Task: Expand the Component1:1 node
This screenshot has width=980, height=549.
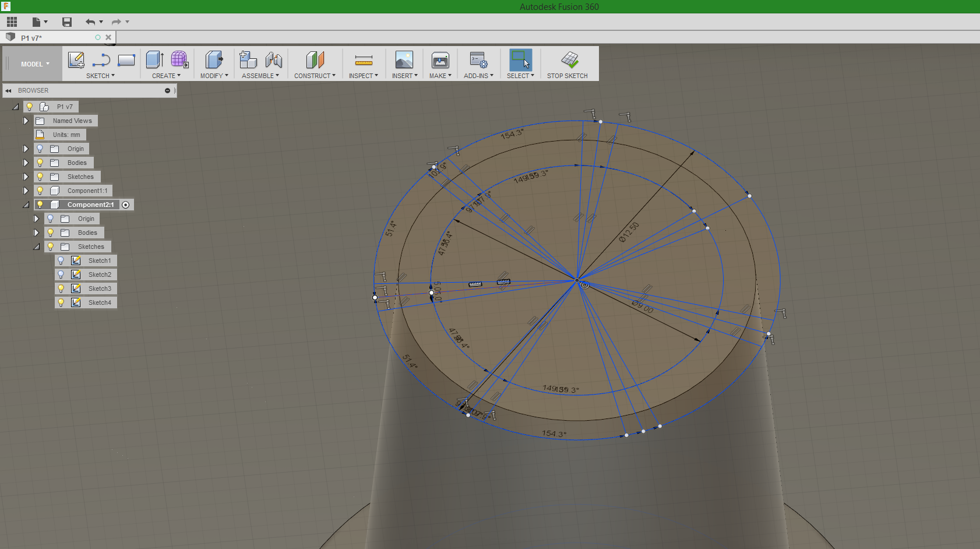Action: (26, 191)
